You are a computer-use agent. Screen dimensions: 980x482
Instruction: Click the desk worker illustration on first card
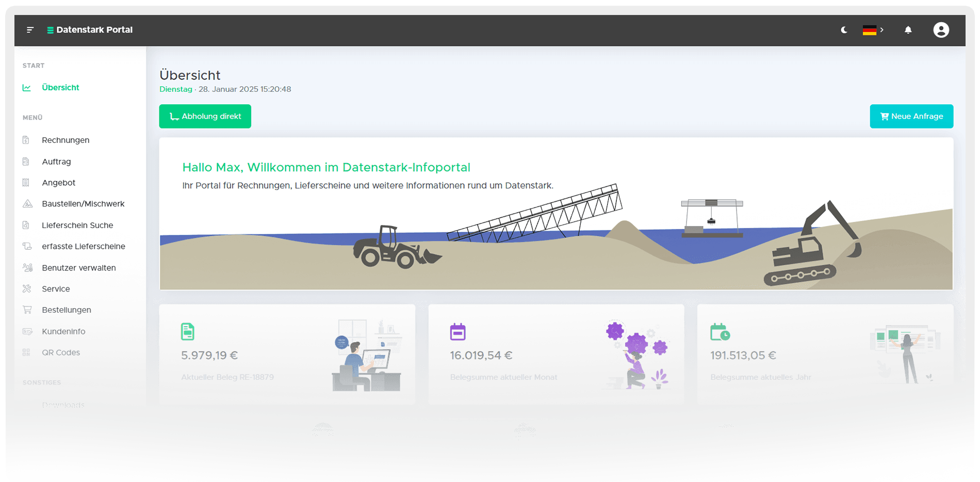click(367, 355)
